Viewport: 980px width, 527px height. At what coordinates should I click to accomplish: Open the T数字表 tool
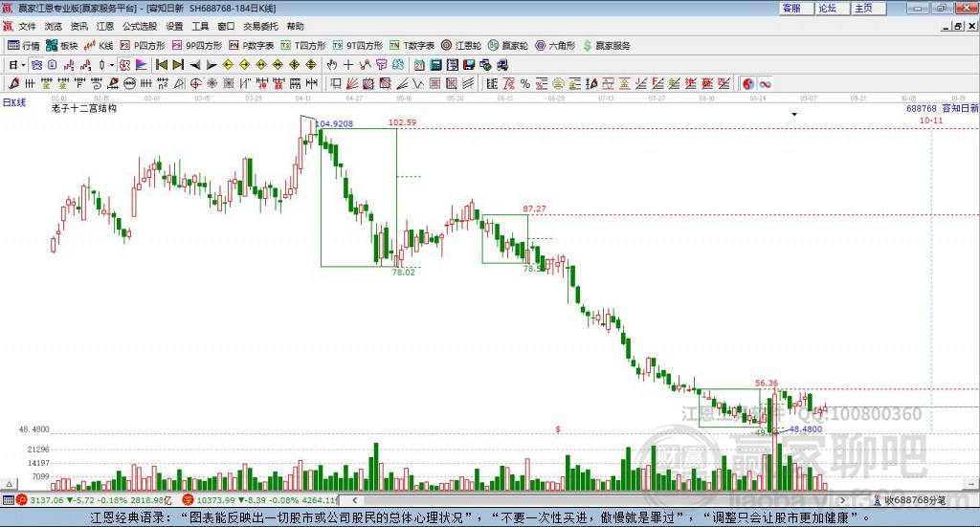pyautogui.click(x=412, y=46)
